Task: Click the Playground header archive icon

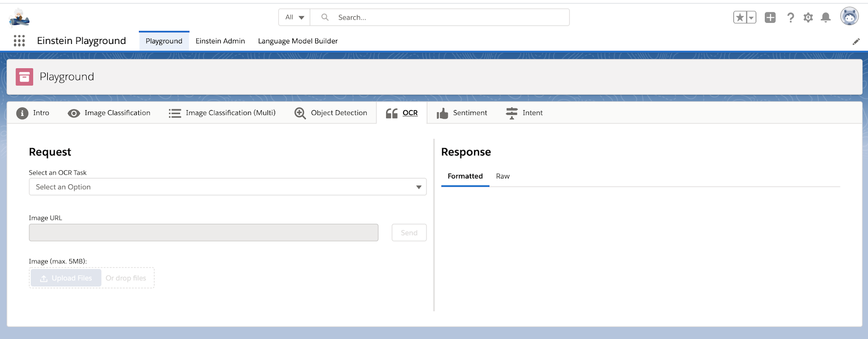Action: pos(24,77)
